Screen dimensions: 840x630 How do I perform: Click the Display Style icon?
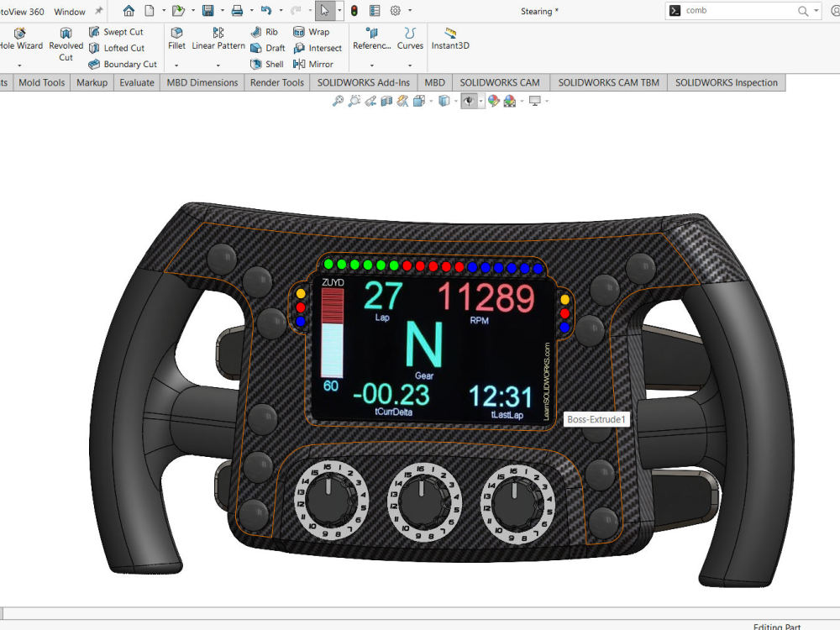[444, 101]
